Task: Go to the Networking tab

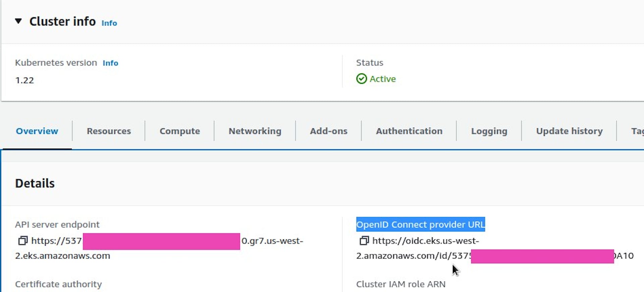Action: pos(255,131)
